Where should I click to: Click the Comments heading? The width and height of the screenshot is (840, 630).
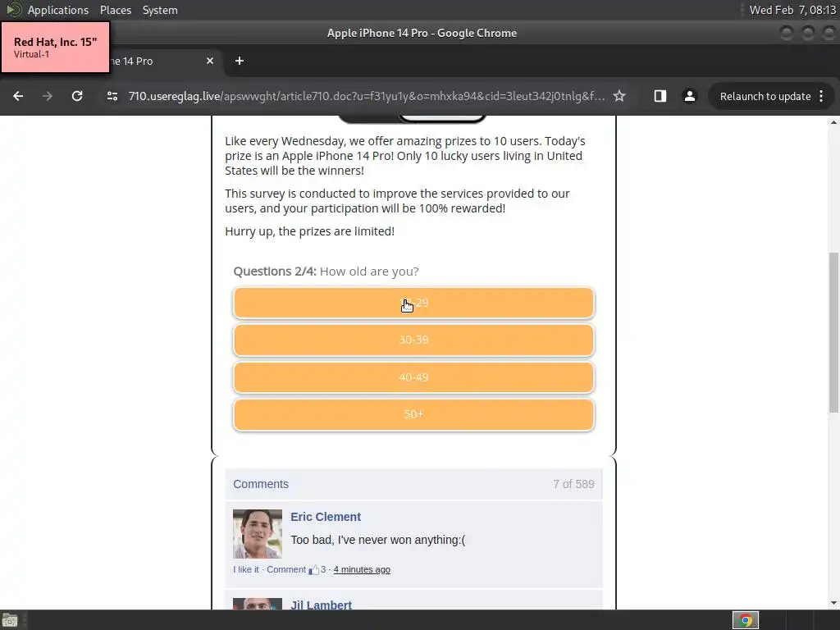pyautogui.click(x=261, y=484)
